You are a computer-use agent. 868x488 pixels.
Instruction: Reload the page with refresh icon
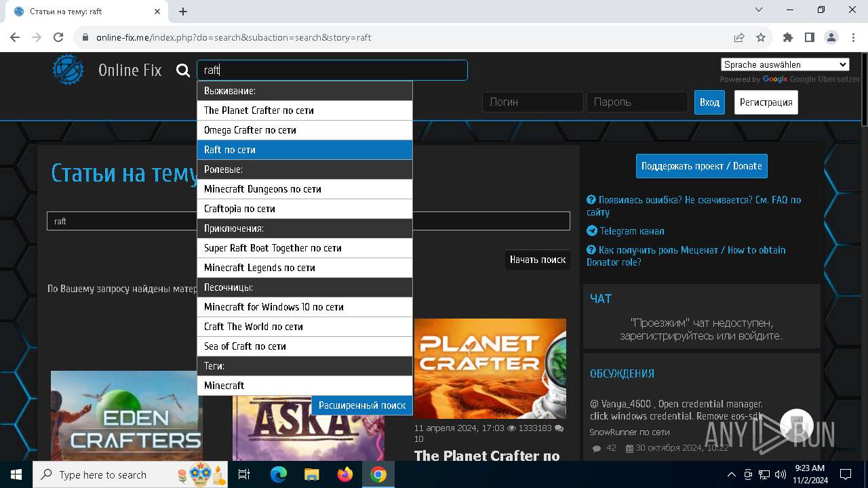pos(58,37)
